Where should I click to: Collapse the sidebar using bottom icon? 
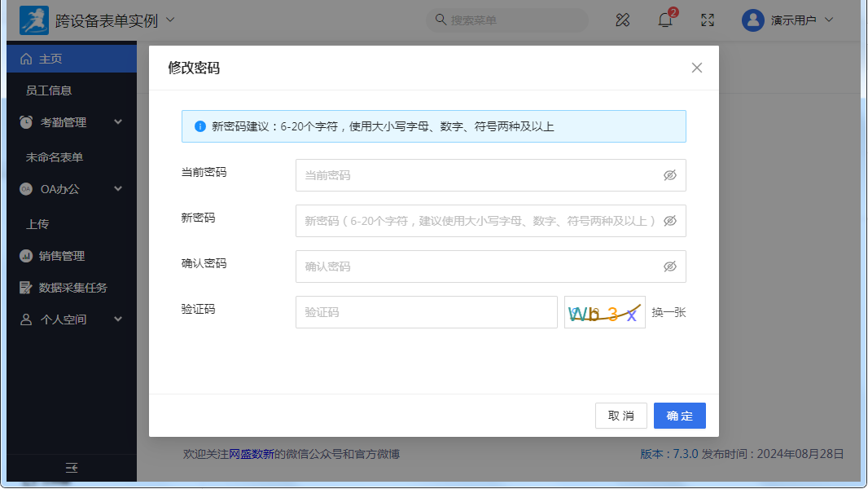tap(72, 467)
